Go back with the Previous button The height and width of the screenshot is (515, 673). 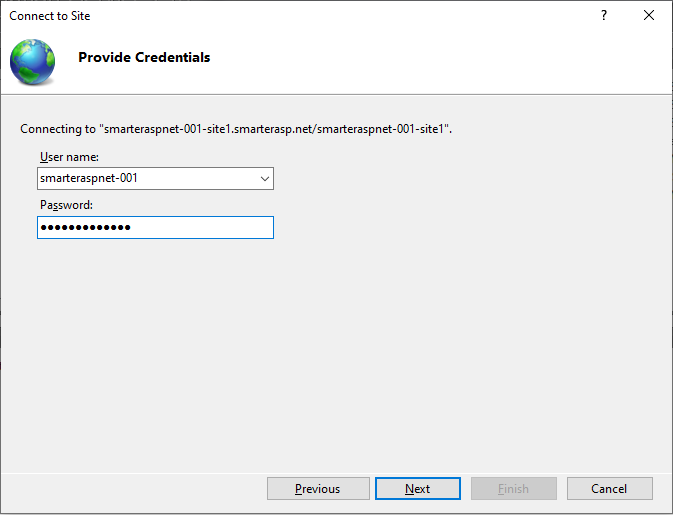(318, 488)
